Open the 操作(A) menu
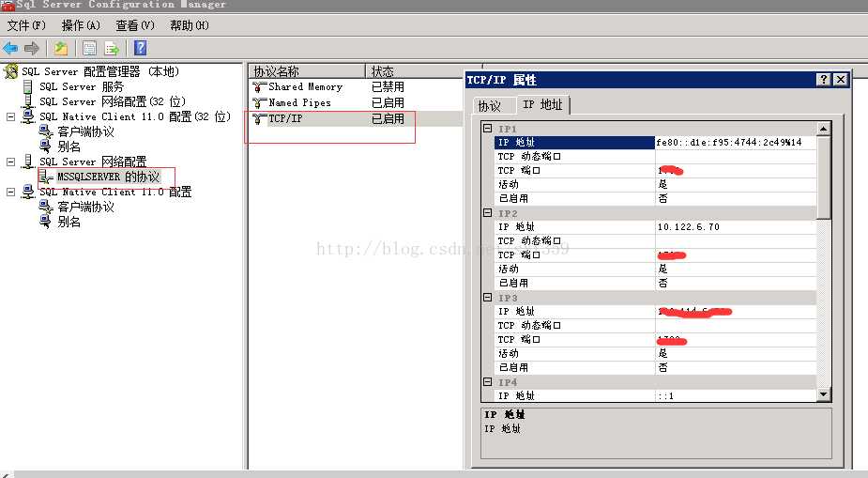 pyautogui.click(x=81, y=25)
